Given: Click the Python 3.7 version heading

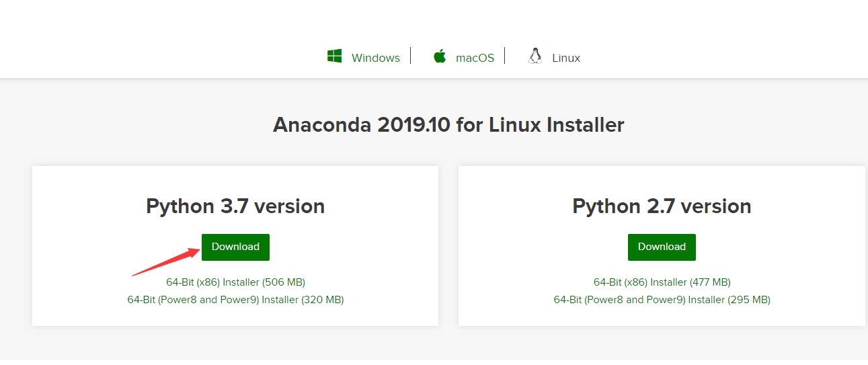Looking at the screenshot, I should [235, 206].
